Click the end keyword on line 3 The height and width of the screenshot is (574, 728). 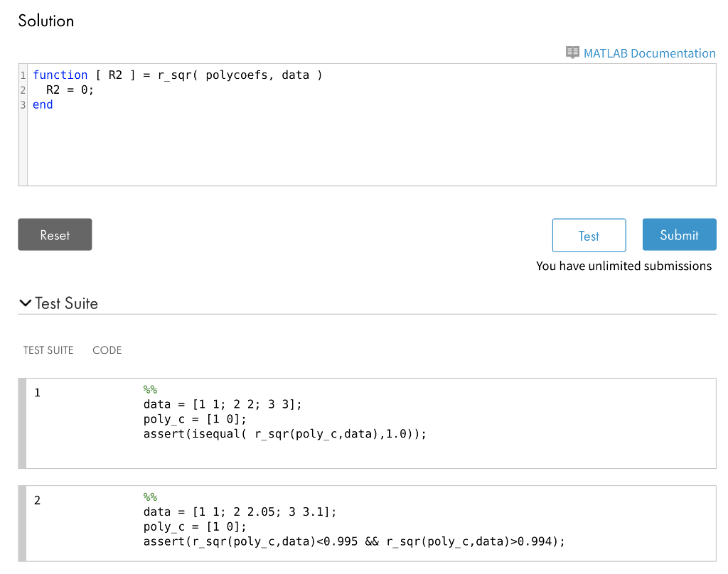(x=42, y=104)
